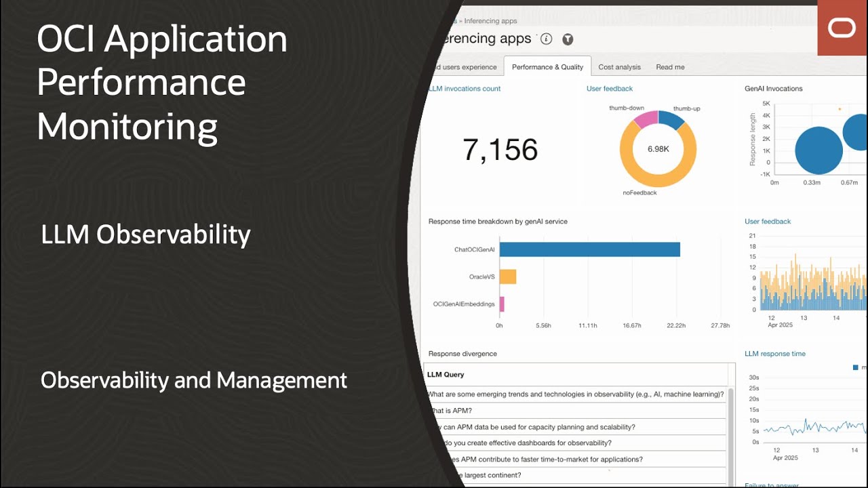
Task: Select the ChatOCIGenAI blue bar
Action: click(590, 249)
